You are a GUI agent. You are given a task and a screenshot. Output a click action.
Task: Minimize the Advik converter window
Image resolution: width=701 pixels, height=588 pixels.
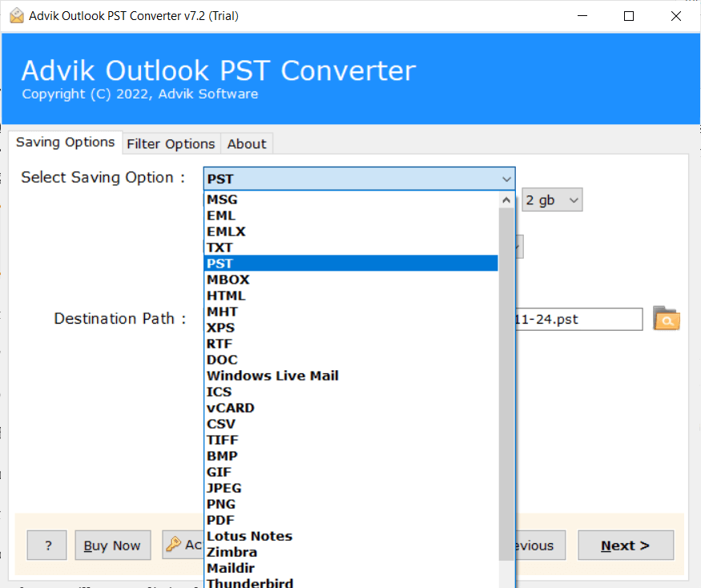point(582,16)
